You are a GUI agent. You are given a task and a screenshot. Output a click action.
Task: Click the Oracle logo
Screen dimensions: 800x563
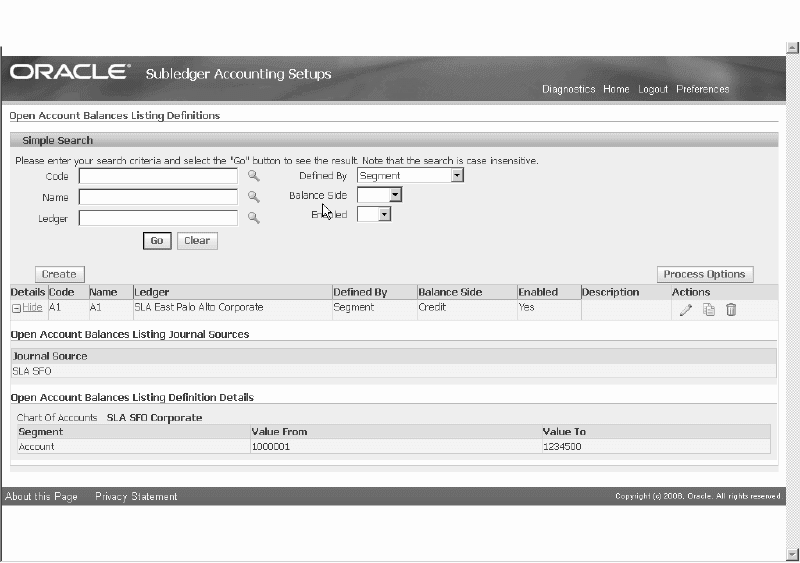pos(70,72)
